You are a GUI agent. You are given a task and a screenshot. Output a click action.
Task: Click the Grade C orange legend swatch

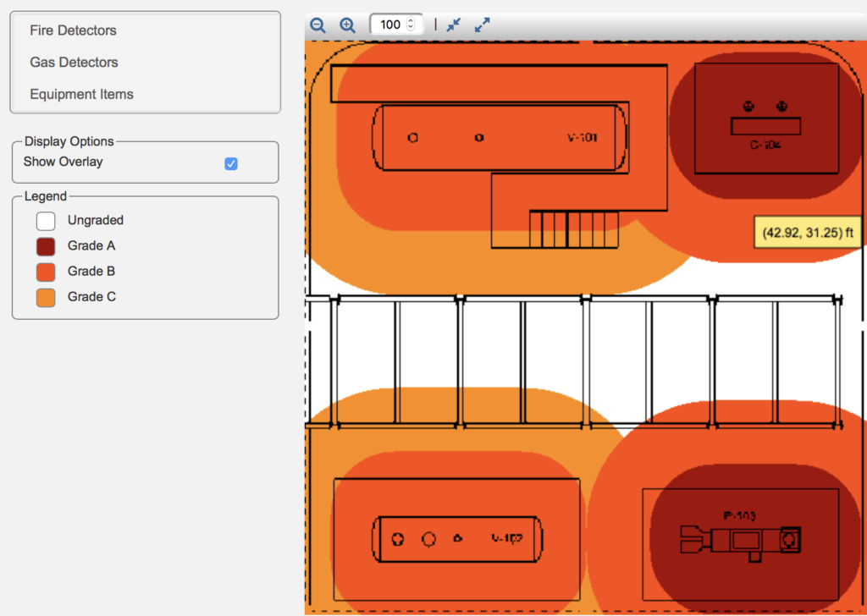[46, 297]
